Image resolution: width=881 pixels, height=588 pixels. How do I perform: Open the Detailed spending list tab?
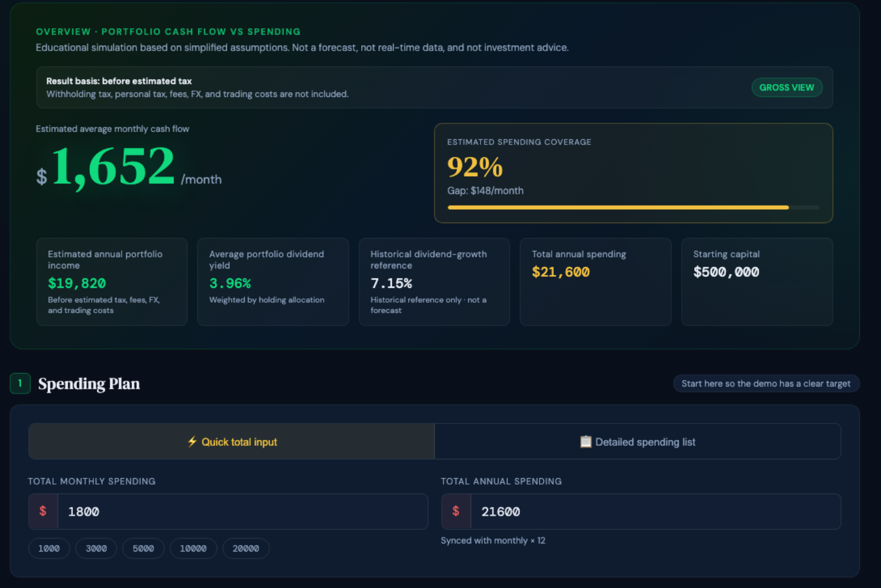tap(638, 442)
